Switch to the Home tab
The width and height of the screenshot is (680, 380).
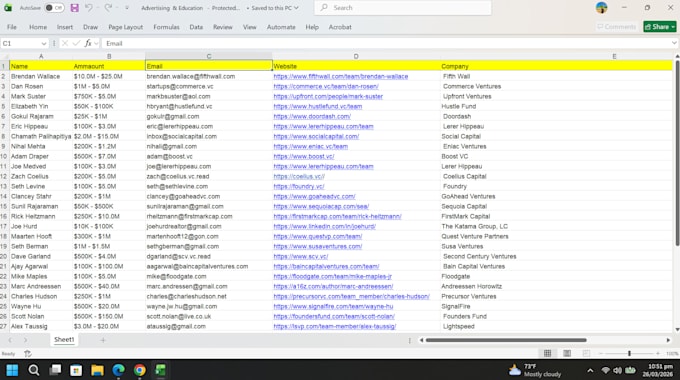38,27
